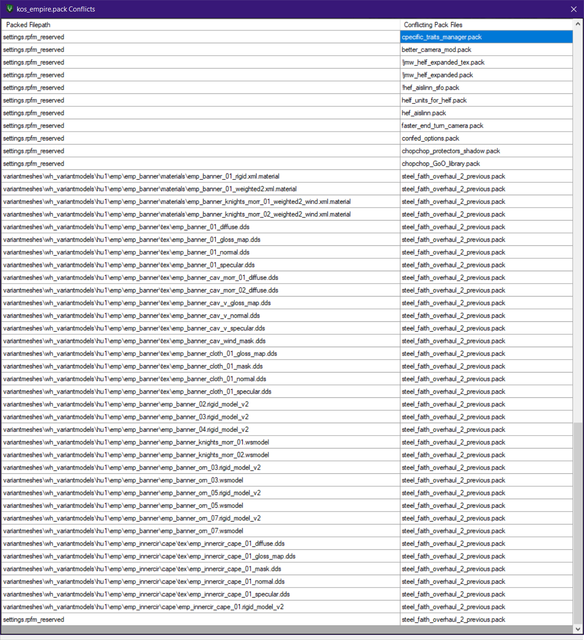Select the emp_banner_cloth_01_mask.dds filepath
The image size is (584, 640).
click(x=200, y=366)
